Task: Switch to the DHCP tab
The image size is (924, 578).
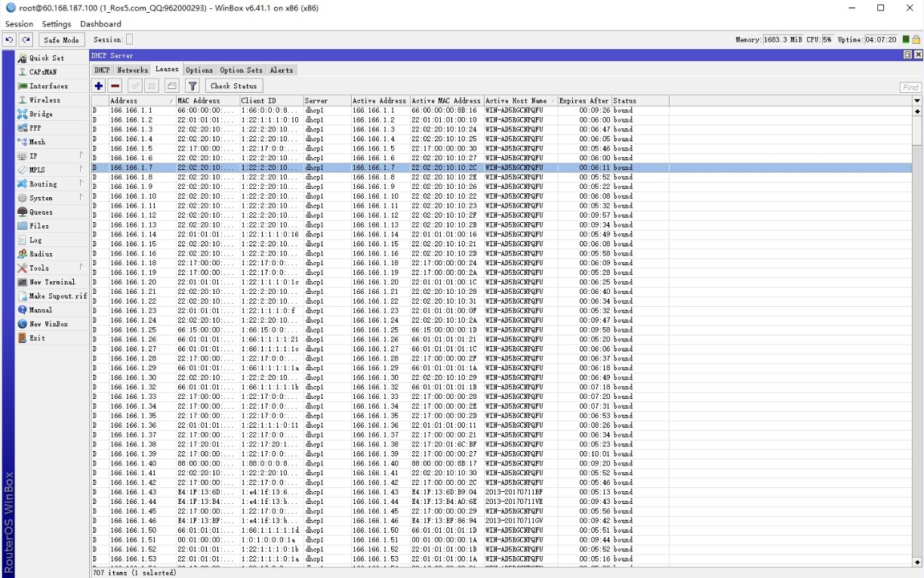Action: coord(101,70)
